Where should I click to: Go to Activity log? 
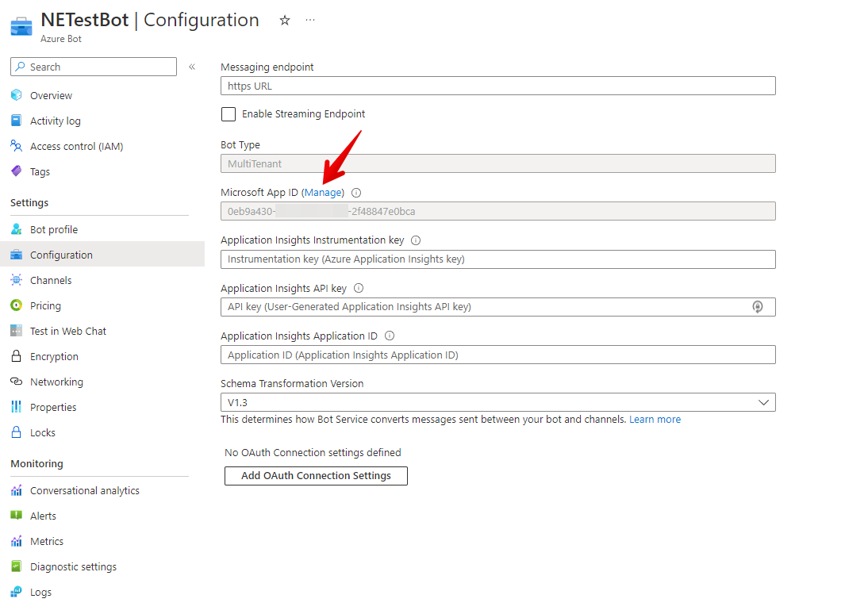click(56, 121)
